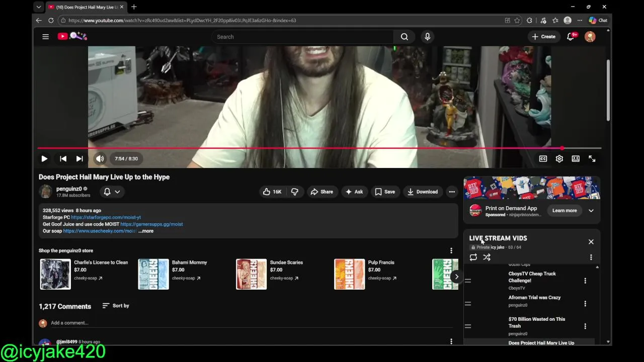Screen dimensions: 644x362
Task: Open more actions menu beside Download
Action: tap(452, 192)
